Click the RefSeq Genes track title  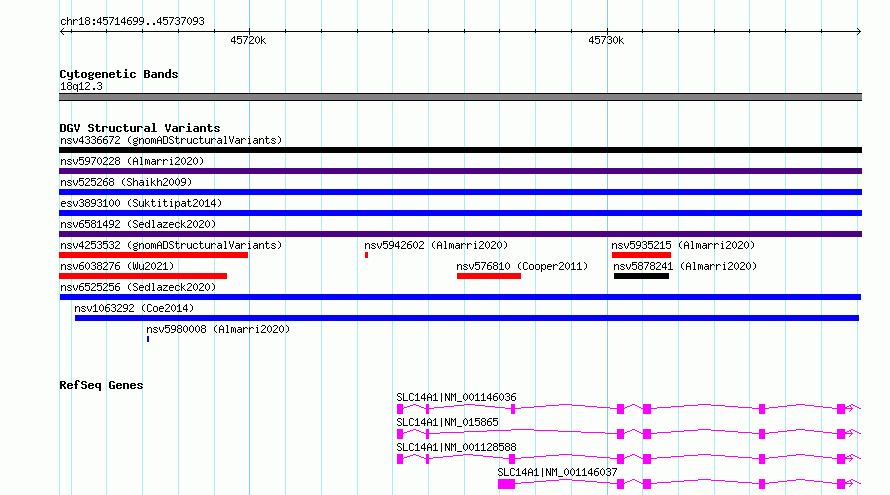click(101, 385)
